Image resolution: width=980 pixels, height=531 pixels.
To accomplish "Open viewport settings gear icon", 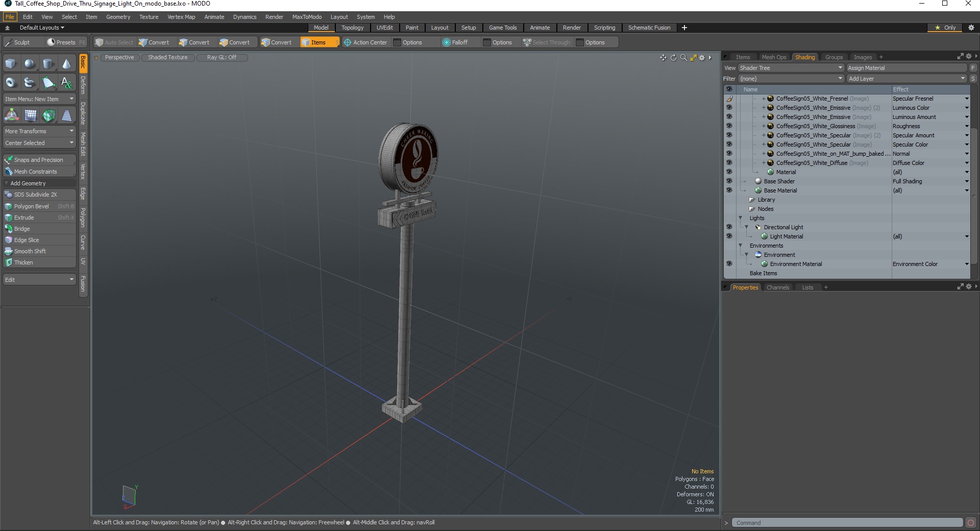I will tap(702, 58).
